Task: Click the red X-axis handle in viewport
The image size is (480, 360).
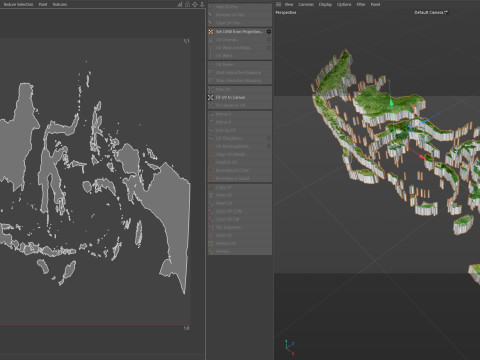Action: [x=422, y=156]
